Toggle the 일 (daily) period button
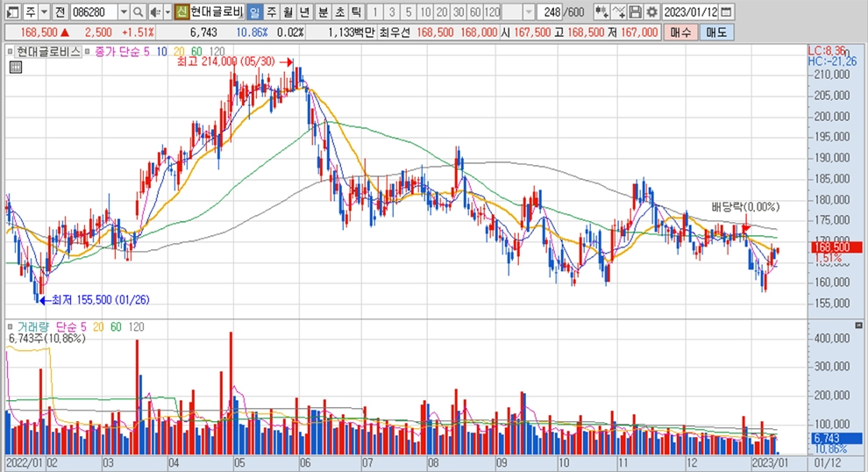This screenshot has height=472, width=868. click(x=253, y=11)
